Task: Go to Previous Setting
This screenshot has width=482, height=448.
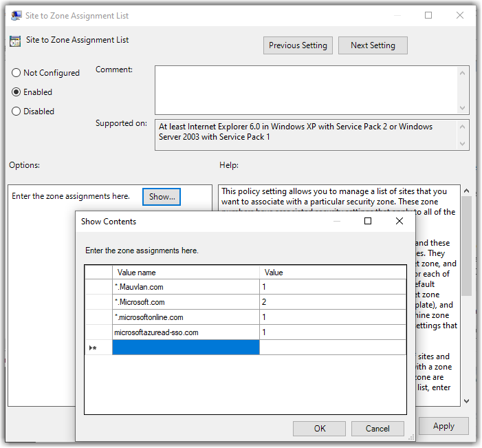Action: [x=298, y=45]
